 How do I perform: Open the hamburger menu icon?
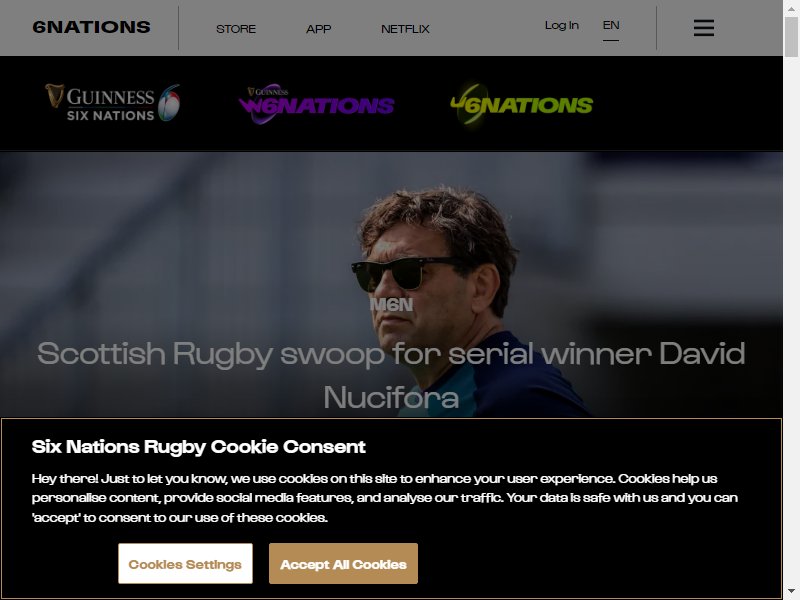pos(704,28)
